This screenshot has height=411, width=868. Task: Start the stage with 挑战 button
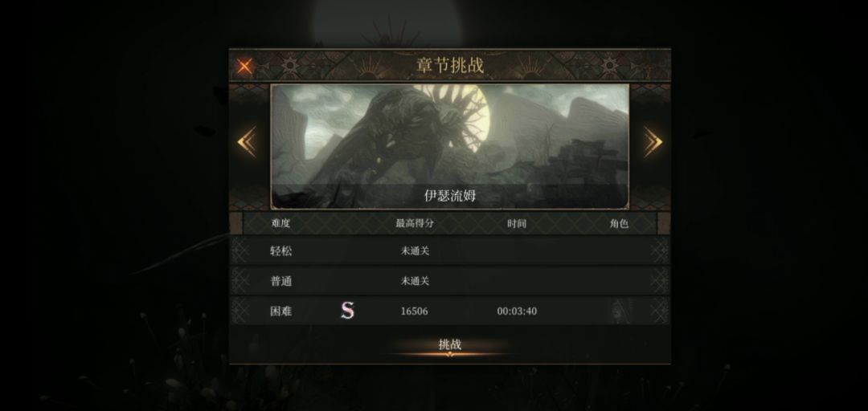click(x=449, y=345)
